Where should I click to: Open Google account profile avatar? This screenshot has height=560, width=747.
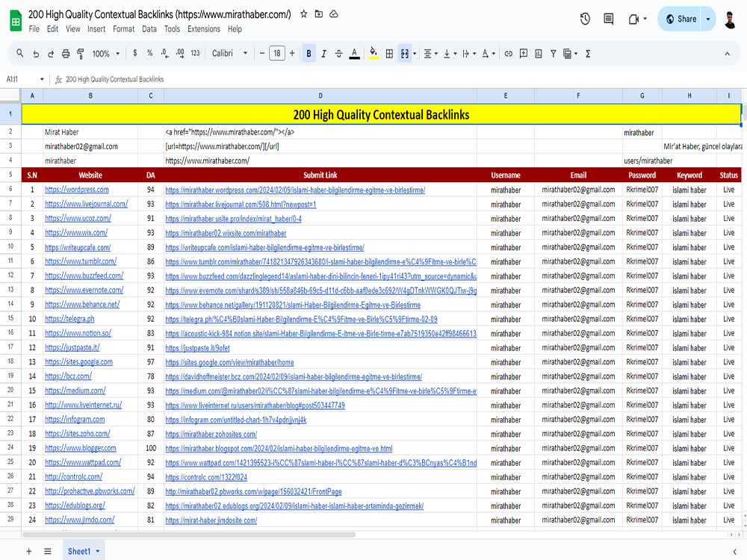point(730,19)
